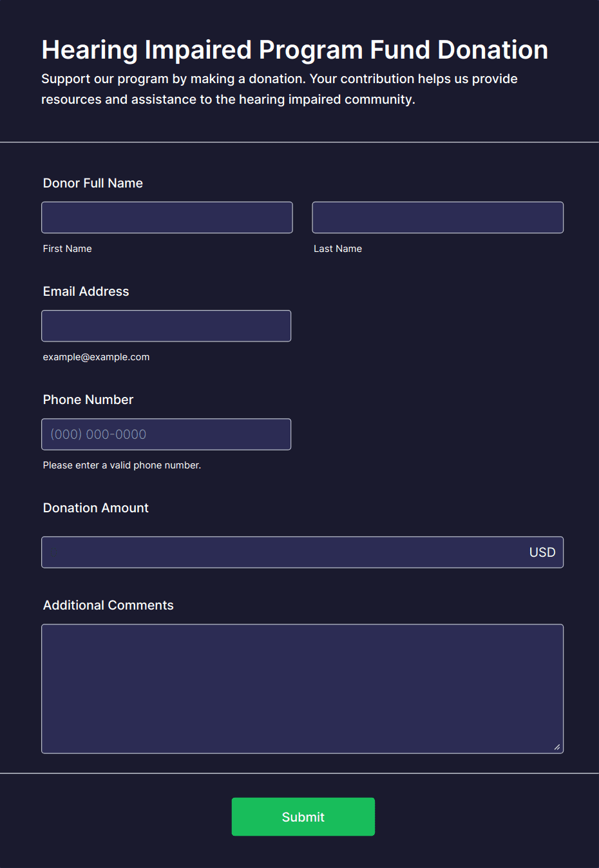The image size is (599, 868).
Task: Click the 'Support our program' description paragraph
Action: pyautogui.click(x=279, y=89)
